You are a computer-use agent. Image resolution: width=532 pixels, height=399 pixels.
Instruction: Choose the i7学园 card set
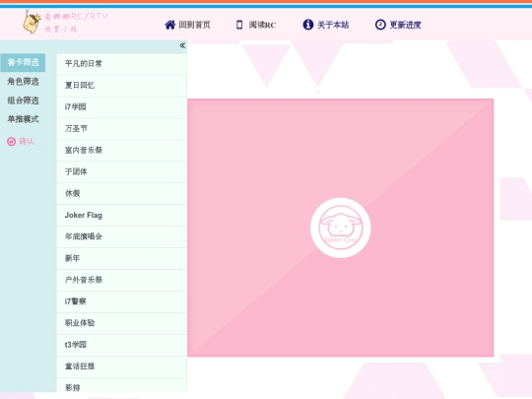121,107
